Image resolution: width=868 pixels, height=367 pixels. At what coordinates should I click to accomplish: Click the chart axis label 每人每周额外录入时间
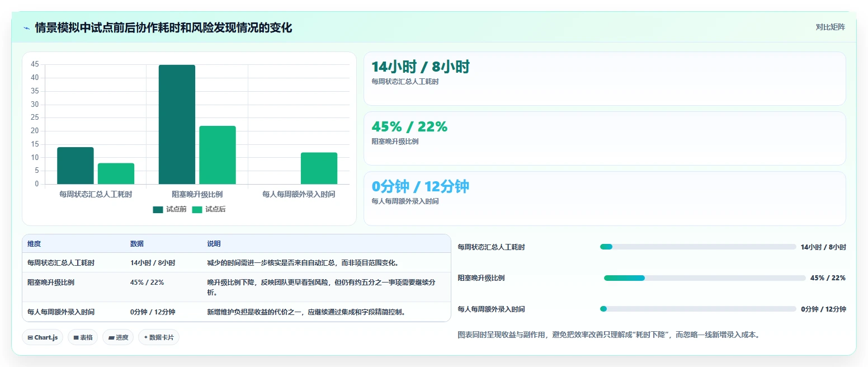click(299, 194)
